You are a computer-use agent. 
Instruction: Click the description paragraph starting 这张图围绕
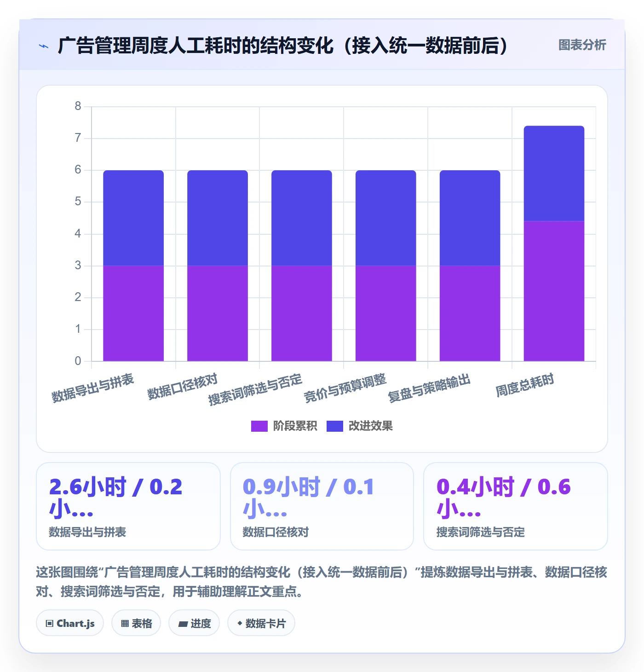tap(322, 582)
